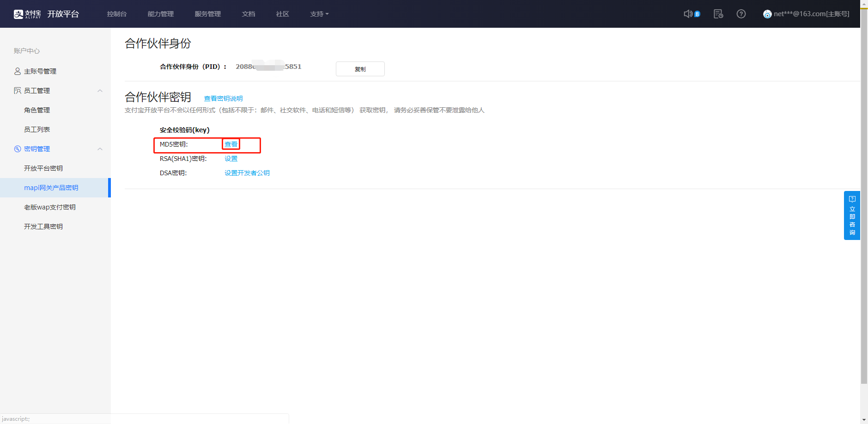Click the 安全校验码(key) label
Viewport: 868px width, 424px height.
click(185, 130)
